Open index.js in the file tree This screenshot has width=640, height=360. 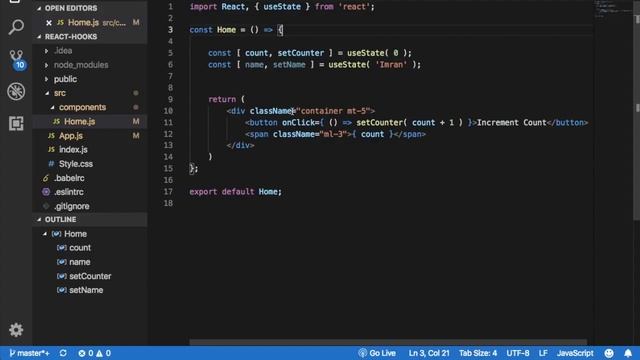(73, 150)
